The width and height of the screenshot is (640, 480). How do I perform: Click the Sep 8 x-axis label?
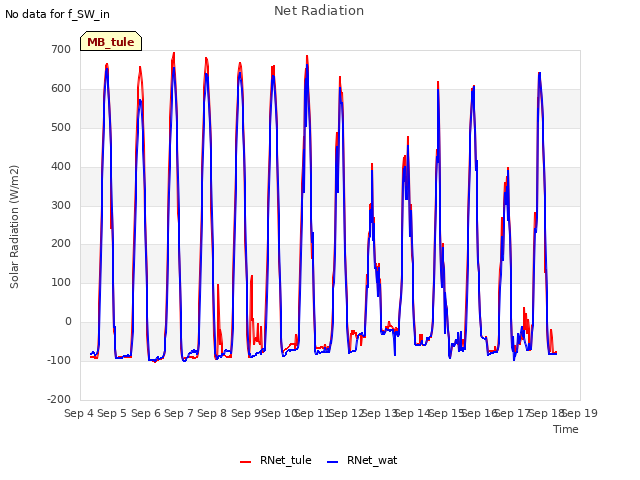pyautogui.click(x=212, y=413)
